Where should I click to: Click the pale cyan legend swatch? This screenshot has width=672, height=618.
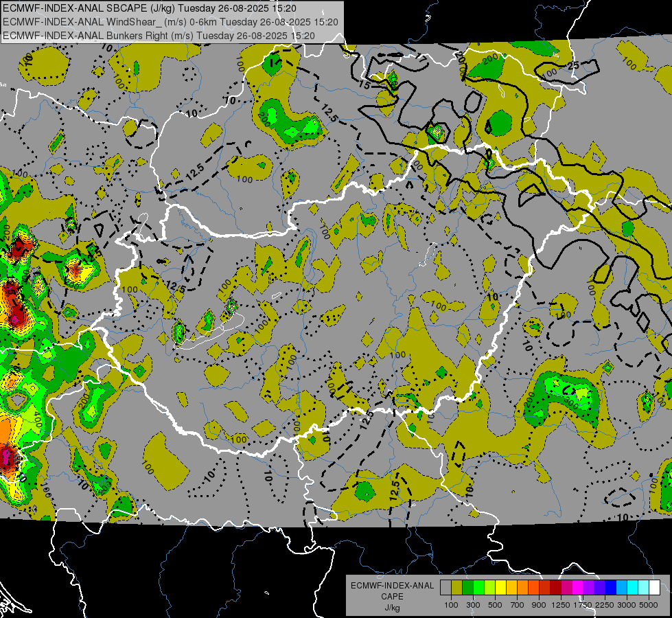click(x=644, y=588)
